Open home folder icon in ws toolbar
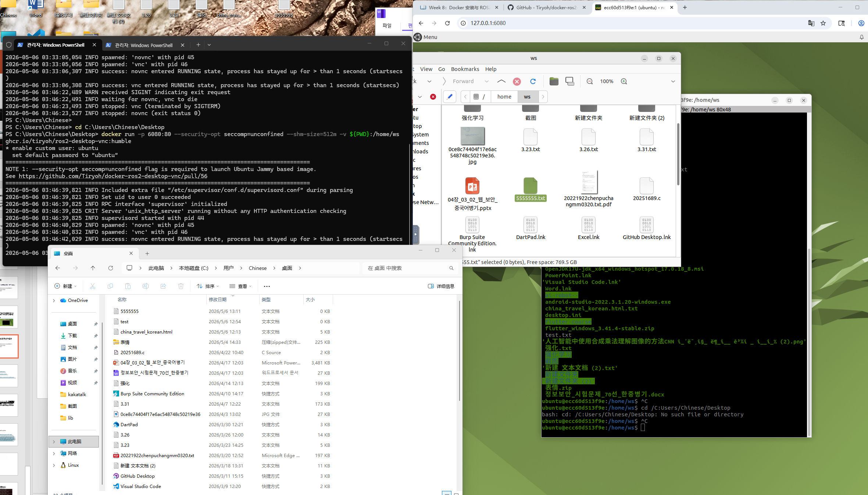The width and height of the screenshot is (868, 495). [554, 81]
